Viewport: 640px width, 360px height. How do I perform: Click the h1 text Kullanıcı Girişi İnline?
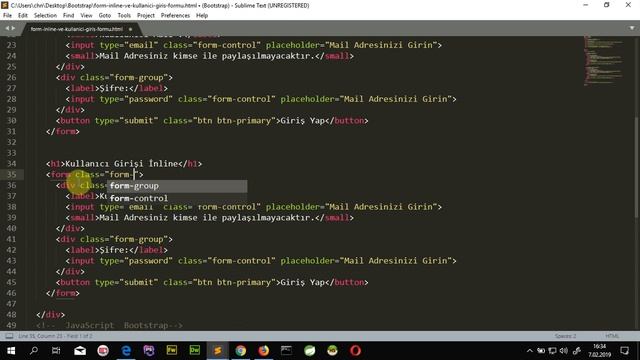tap(122, 164)
